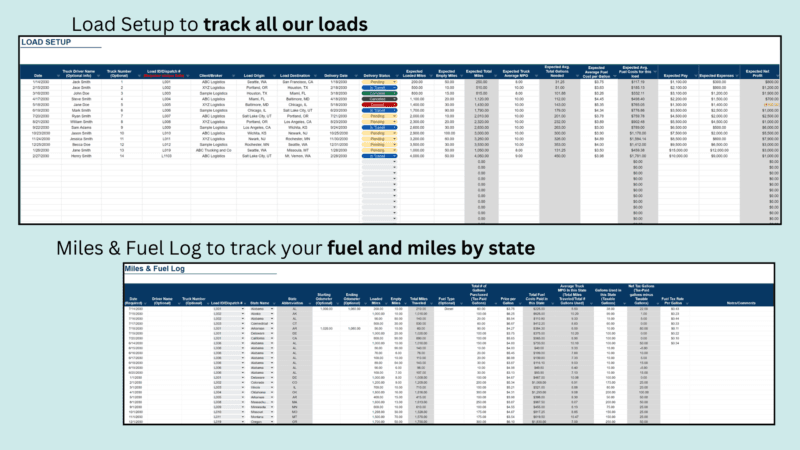Open the Colorado state name dropdown
Screen dimensions: 800x450
coord(272,383)
